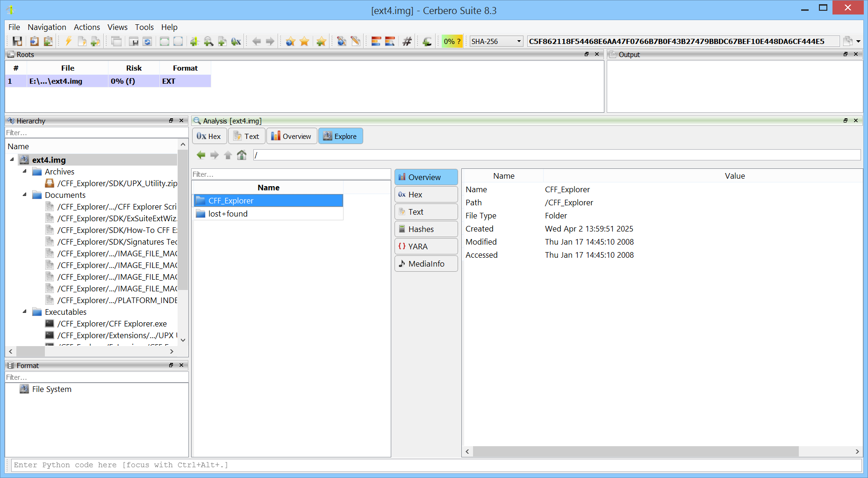Collapse the Executables tree node

click(x=25, y=311)
